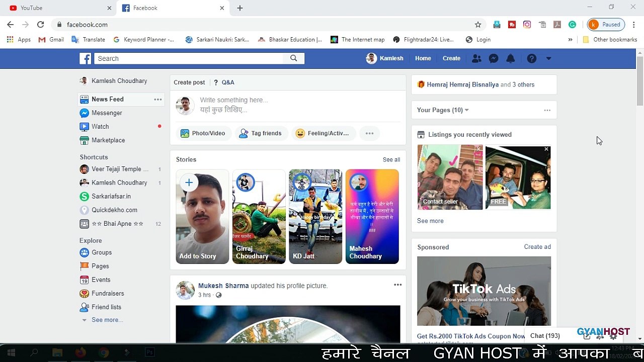Click in Facebook Search field
The height and width of the screenshot is (362, 644).
189,58
